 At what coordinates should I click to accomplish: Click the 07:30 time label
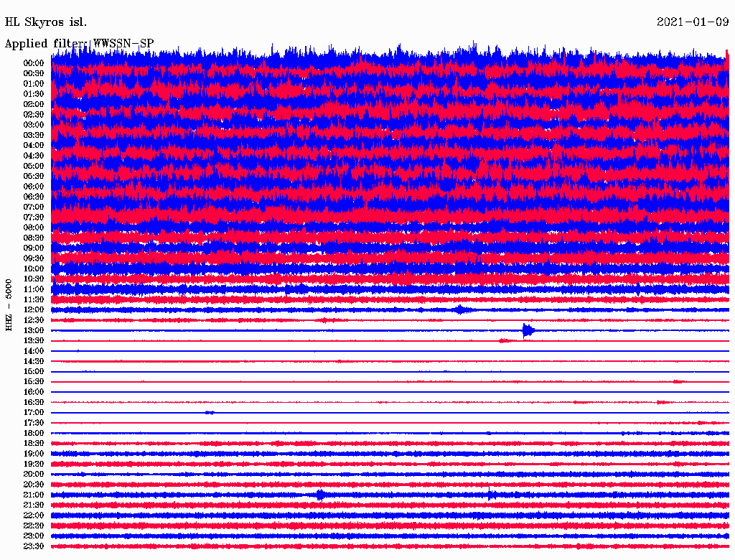[34, 217]
